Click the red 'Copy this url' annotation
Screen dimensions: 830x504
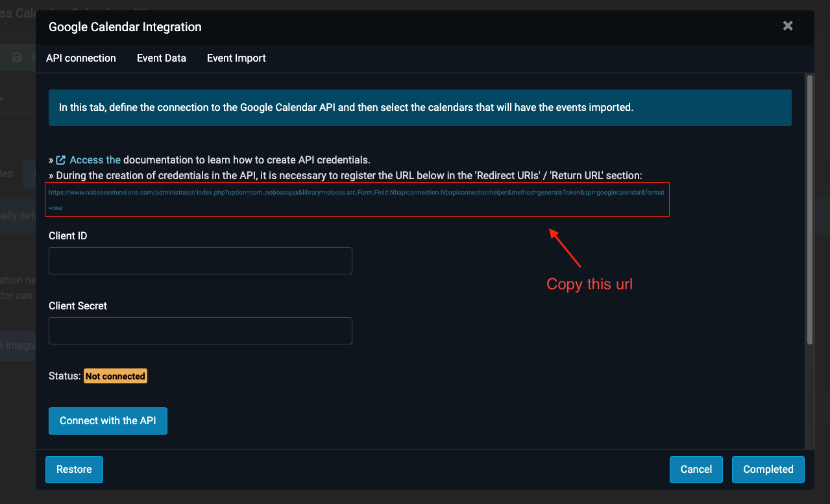(589, 284)
